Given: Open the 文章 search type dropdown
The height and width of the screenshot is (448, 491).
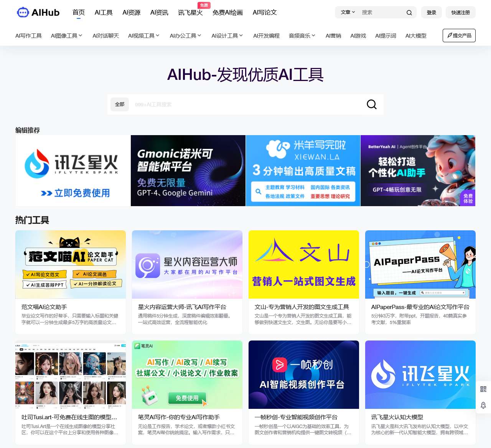Looking at the screenshot, I should pos(348,12).
